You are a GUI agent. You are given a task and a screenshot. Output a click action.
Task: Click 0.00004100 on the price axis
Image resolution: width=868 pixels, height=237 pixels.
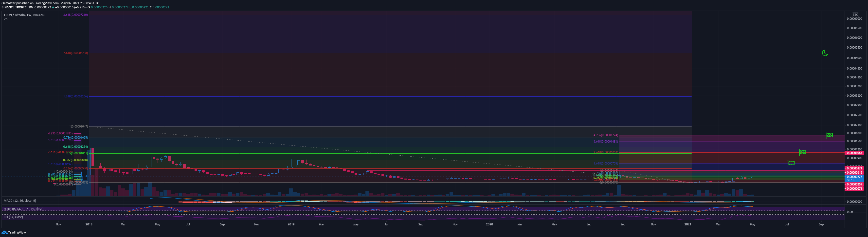pos(854,77)
